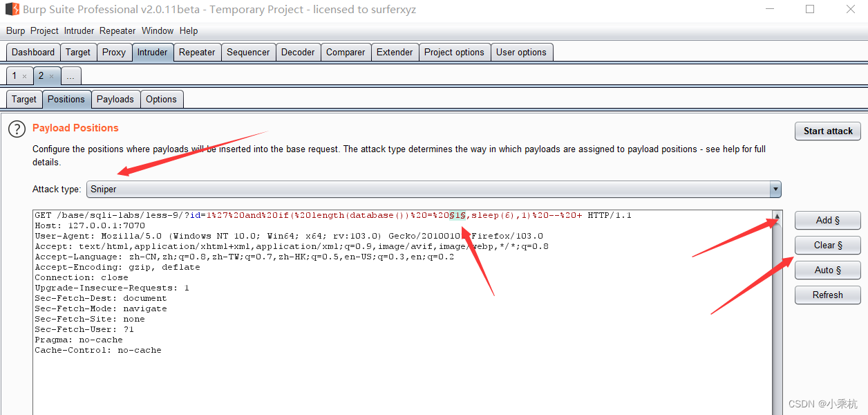Viewport: 868px width, 415px height.
Task: Close Intruder attack tab 2
Action: [x=51, y=76]
